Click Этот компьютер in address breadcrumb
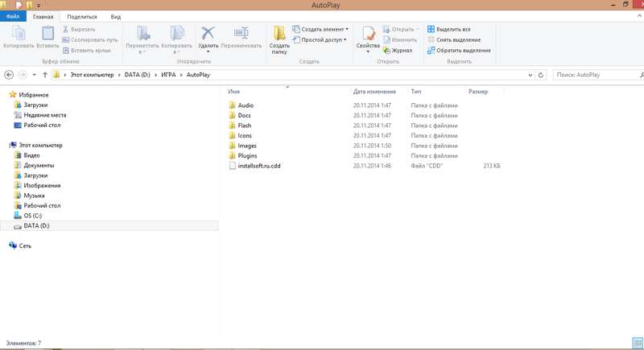The height and width of the screenshot is (350, 644). tap(92, 75)
